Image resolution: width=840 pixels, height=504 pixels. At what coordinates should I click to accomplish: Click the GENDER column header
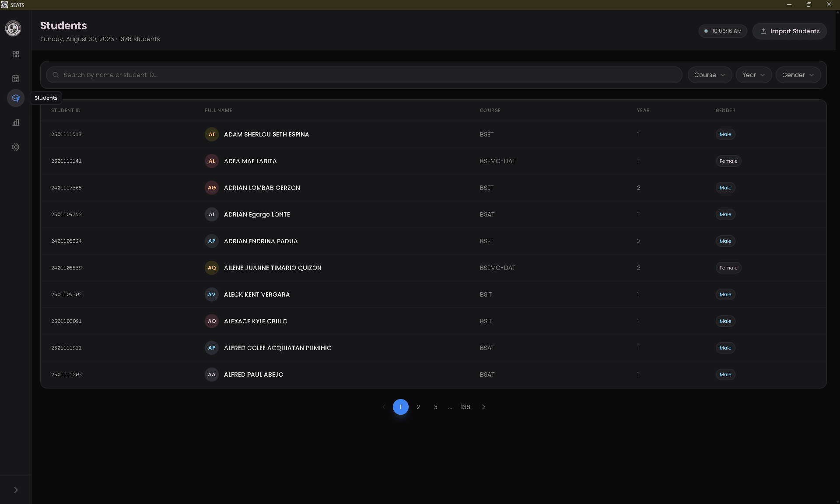[725, 110]
